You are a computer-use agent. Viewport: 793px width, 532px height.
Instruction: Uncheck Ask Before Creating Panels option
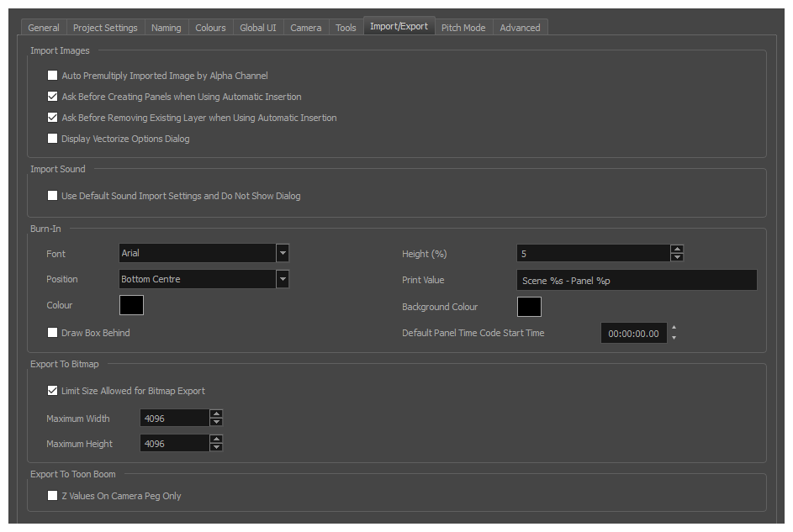click(53, 97)
